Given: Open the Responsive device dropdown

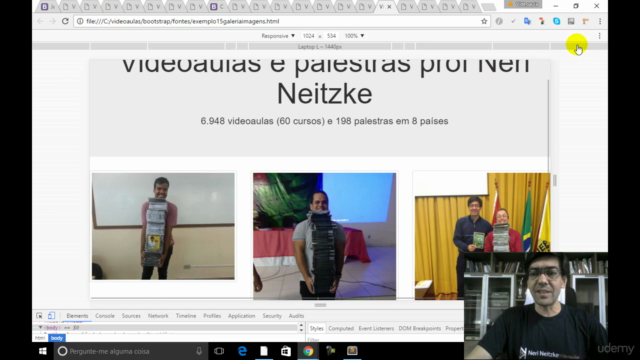Looking at the screenshot, I should (278, 36).
